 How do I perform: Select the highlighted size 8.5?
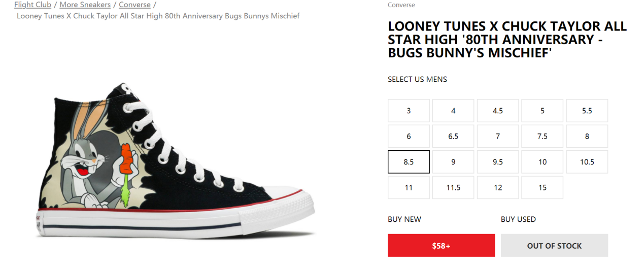(x=409, y=162)
